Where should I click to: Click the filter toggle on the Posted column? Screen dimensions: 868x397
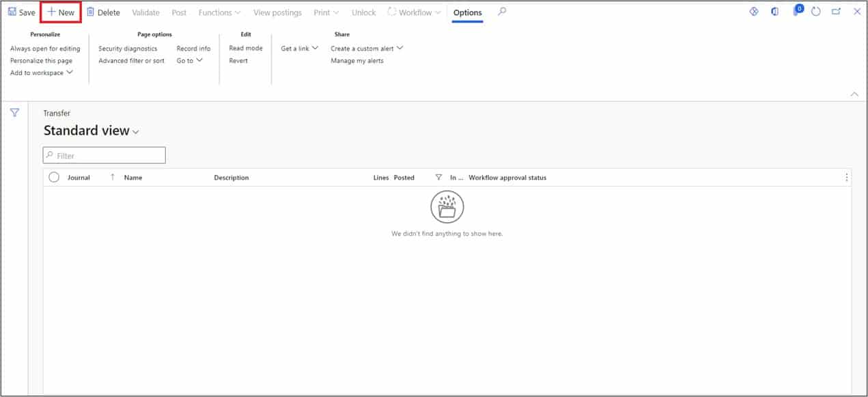439,177
